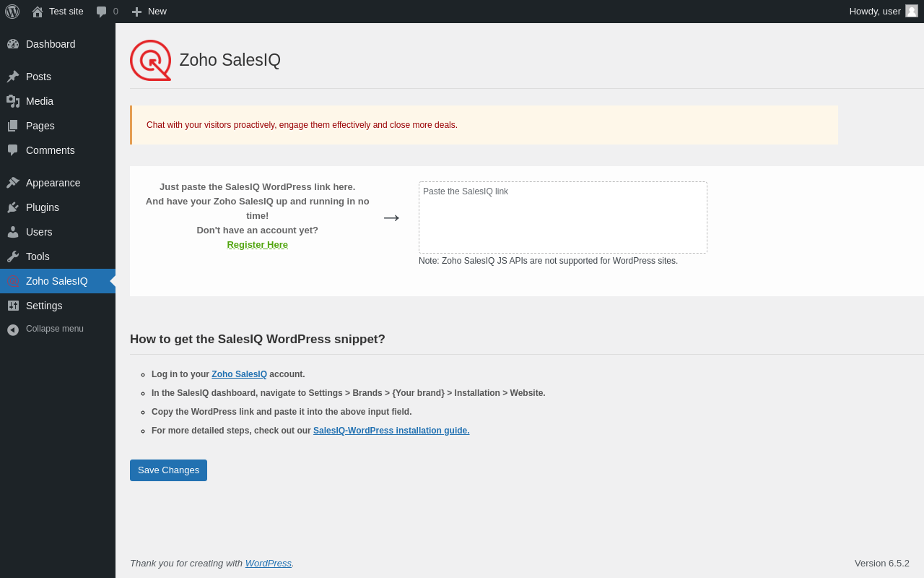Image resolution: width=924 pixels, height=578 pixels.
Task: Follow the Register Here link
Action: (258, 245)
